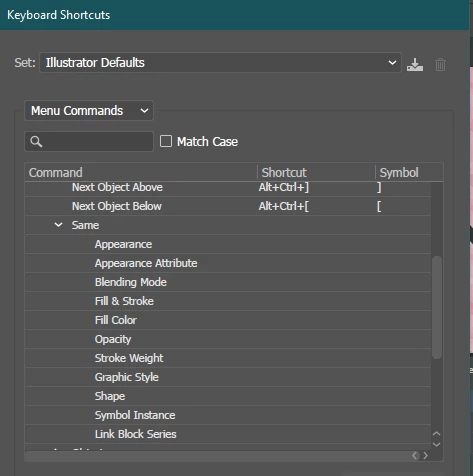Click the list scroll up arrow
473x476 pixels.
436,434
